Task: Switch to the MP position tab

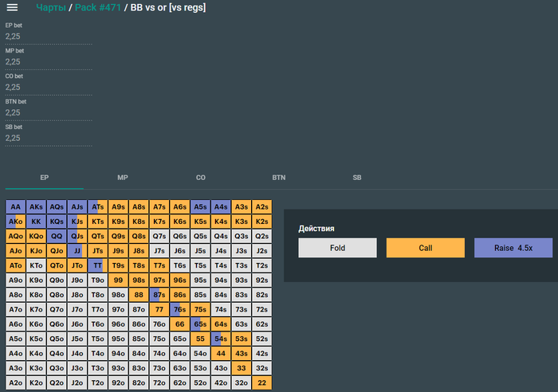Action: pyautogui.click(x=123, y=178)
